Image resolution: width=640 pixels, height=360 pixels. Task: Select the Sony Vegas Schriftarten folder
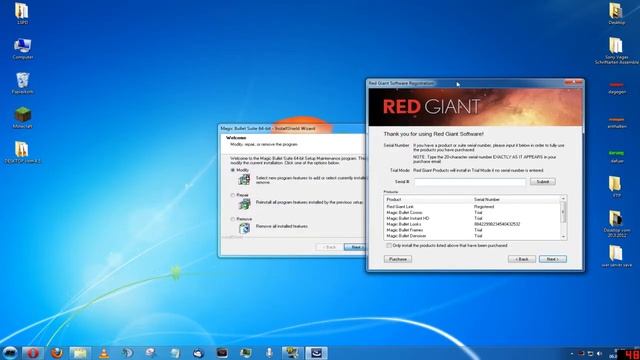pyautogui.click(x=616, y=51)
